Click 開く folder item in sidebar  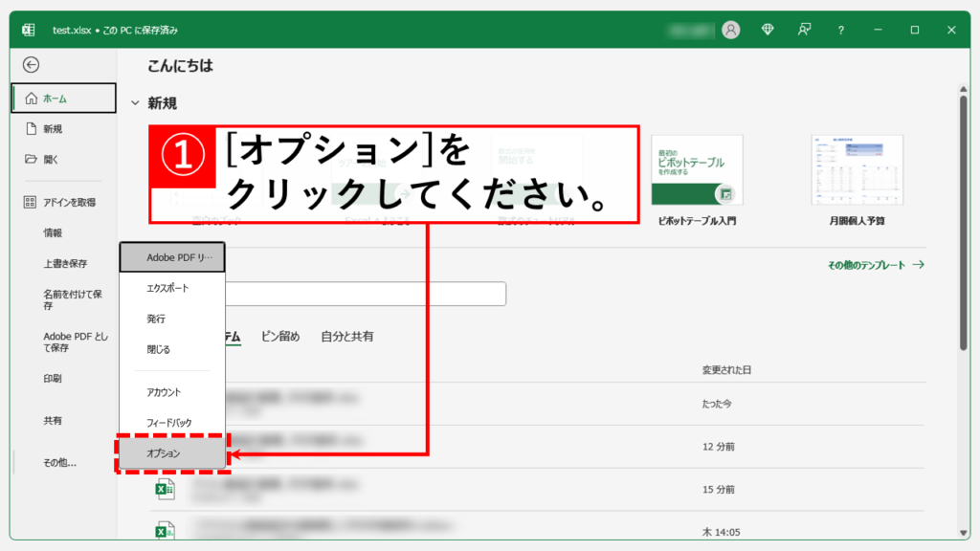click(x=51, y=159)
